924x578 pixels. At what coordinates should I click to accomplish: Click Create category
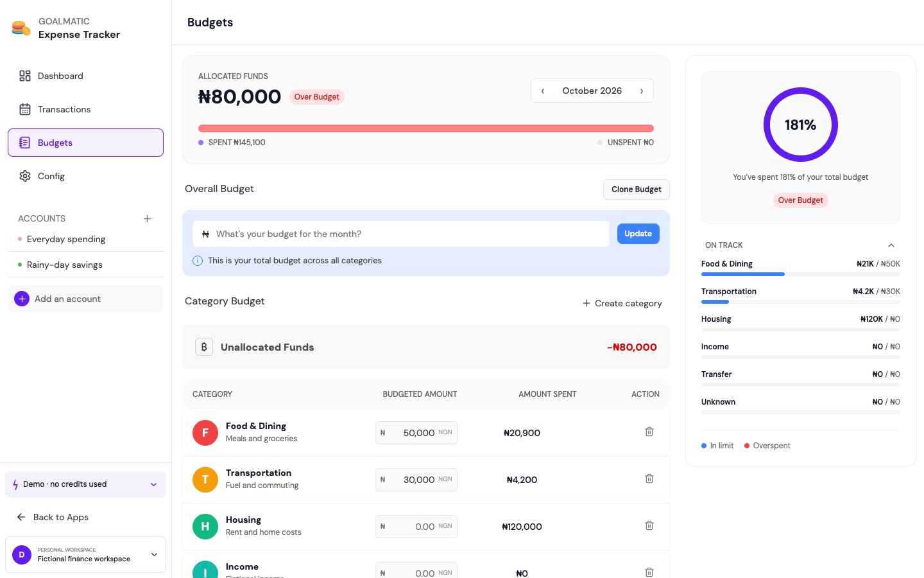tap(622, 303)
